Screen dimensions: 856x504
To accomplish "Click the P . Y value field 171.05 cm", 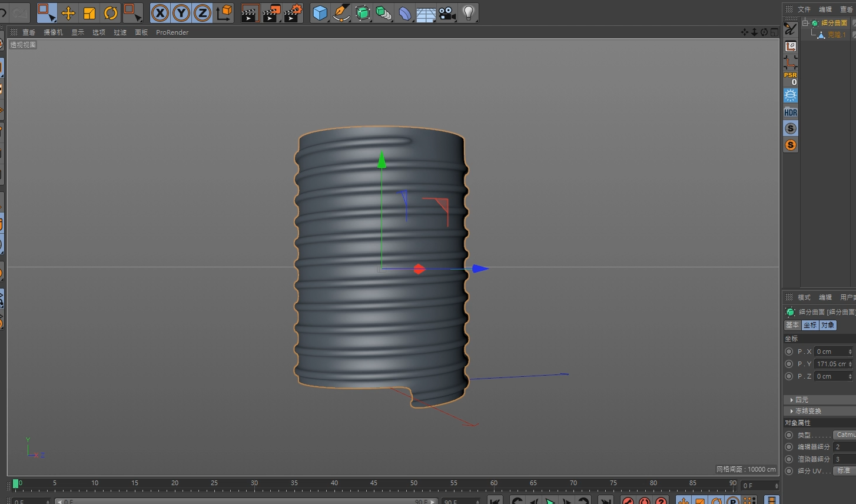I will (833, 364).
